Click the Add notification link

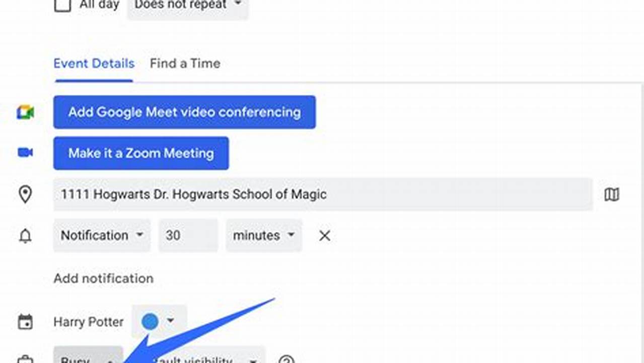click(104, 278)
